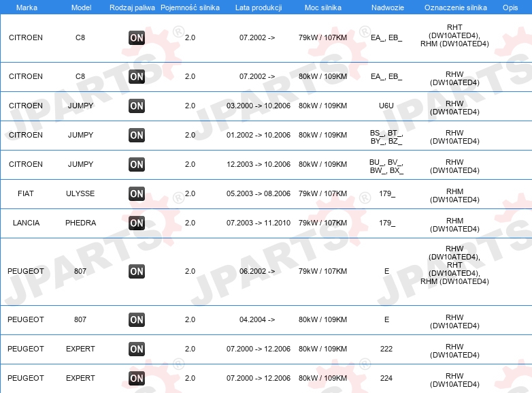Click ON icon in Peugeot 807 06.2002 row
532x393 pixels.
coord(137,271)
